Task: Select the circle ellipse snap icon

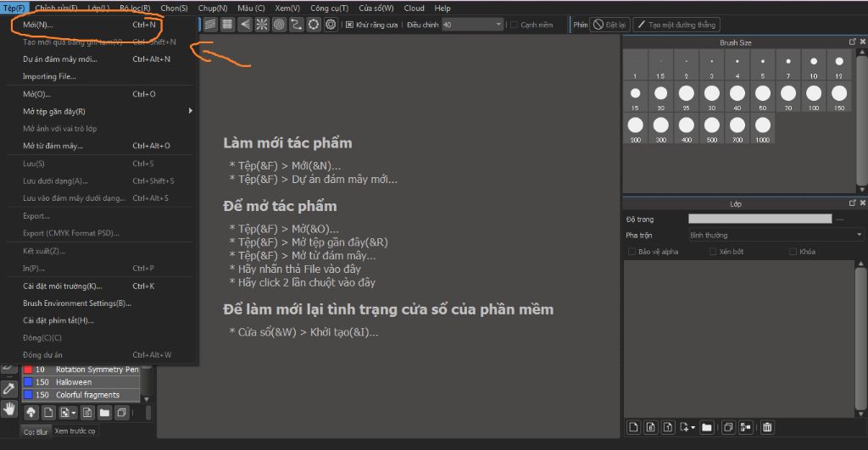Action: click(x=314, y=25)
